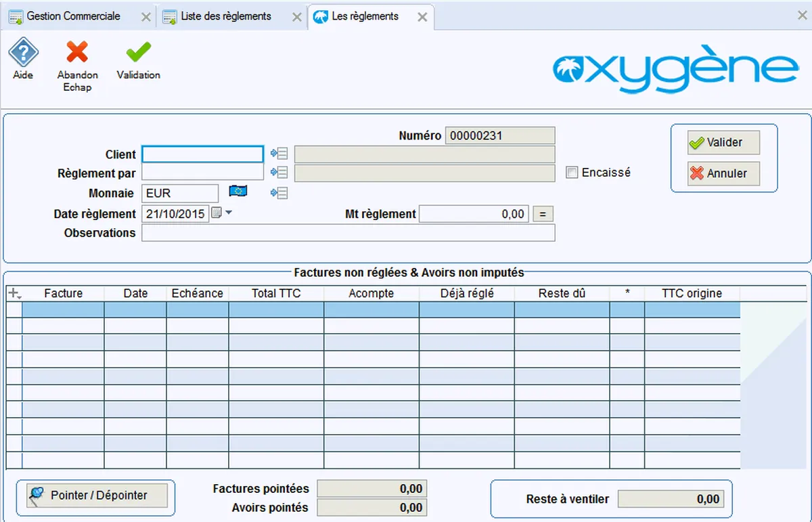Viewport: 812px width, 522px height.
Task: Open the calendar icon beside Date règlement
Action: (x=217, y=213)
